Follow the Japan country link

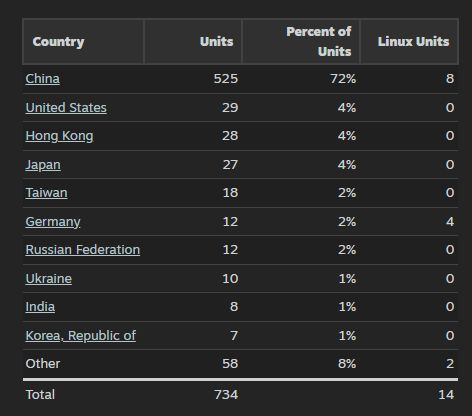click(x=43, y=165)
